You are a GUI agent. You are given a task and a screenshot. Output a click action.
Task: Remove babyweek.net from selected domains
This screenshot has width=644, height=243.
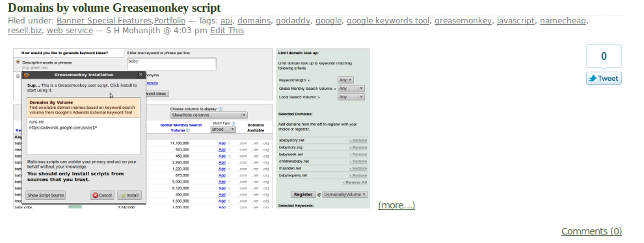click(358, 154)
